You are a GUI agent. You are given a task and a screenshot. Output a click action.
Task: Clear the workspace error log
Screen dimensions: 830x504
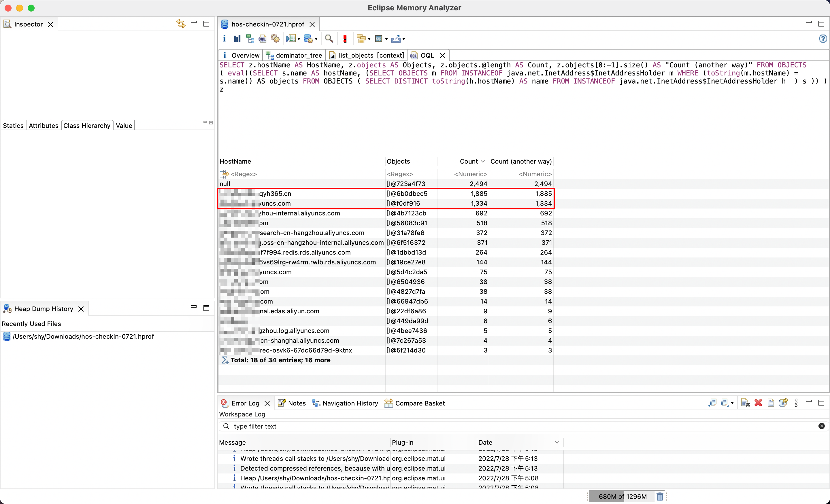coord(745,403)
